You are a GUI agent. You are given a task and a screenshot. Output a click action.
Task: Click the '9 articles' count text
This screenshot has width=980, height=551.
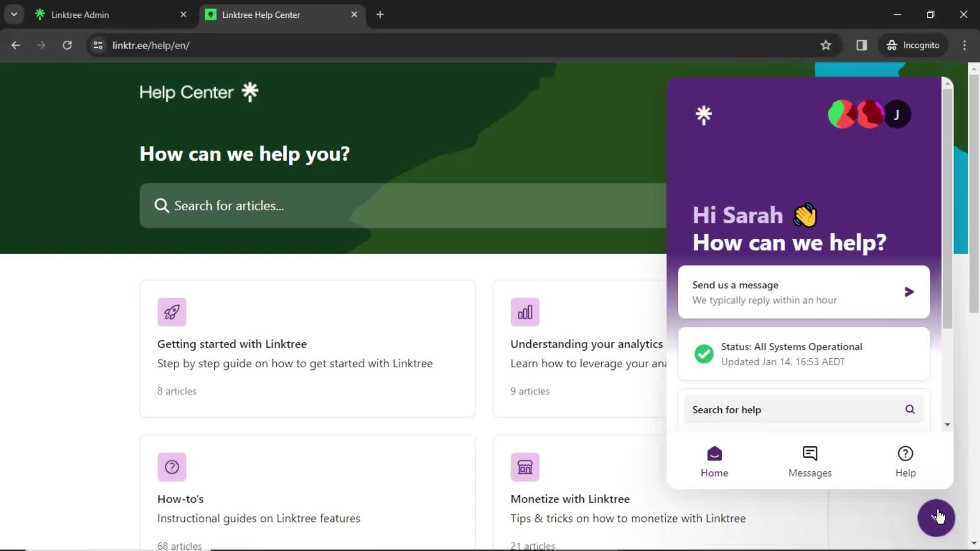(x=530, y=391)
